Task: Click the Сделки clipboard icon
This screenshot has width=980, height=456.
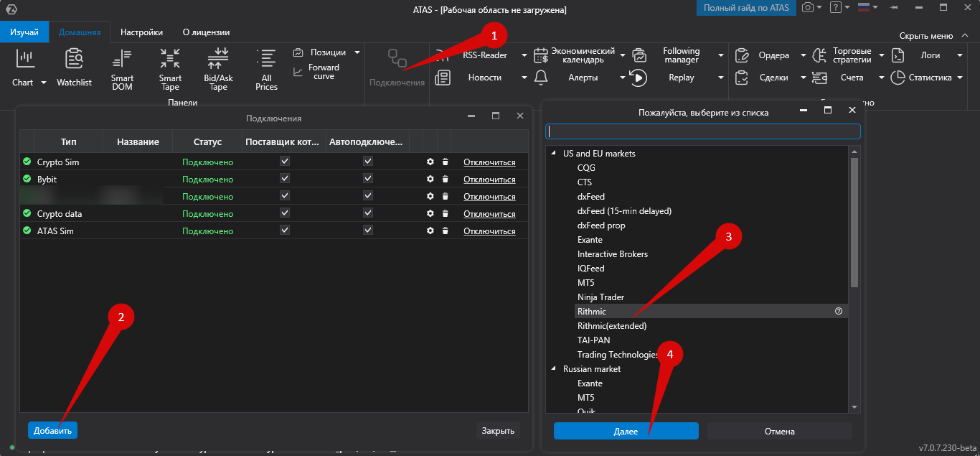Action: click(743, 77)
